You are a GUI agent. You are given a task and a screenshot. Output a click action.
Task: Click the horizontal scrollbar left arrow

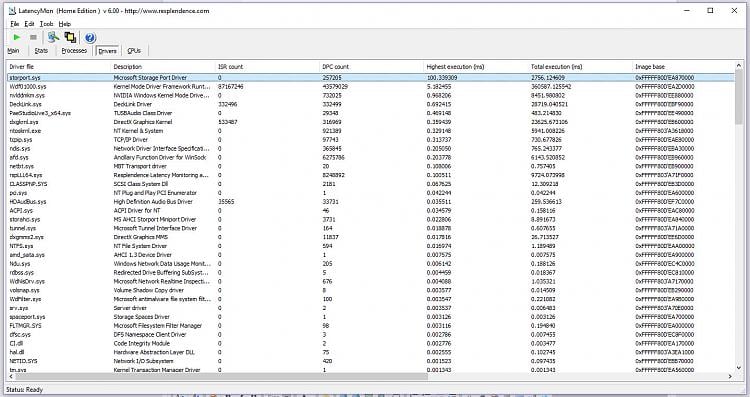(12, 376)
